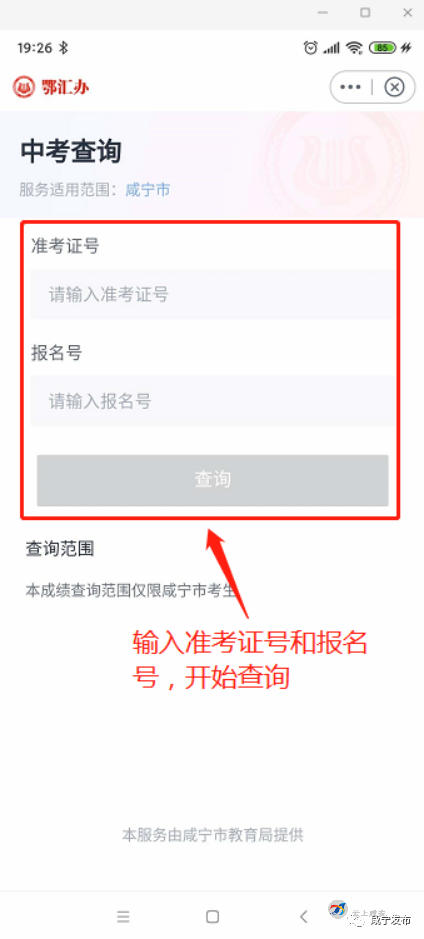The height and width of the screenshot is (939, 424).
Task: Minimize the emulator window
Action: pyautogui.click(x=323, y=13)
